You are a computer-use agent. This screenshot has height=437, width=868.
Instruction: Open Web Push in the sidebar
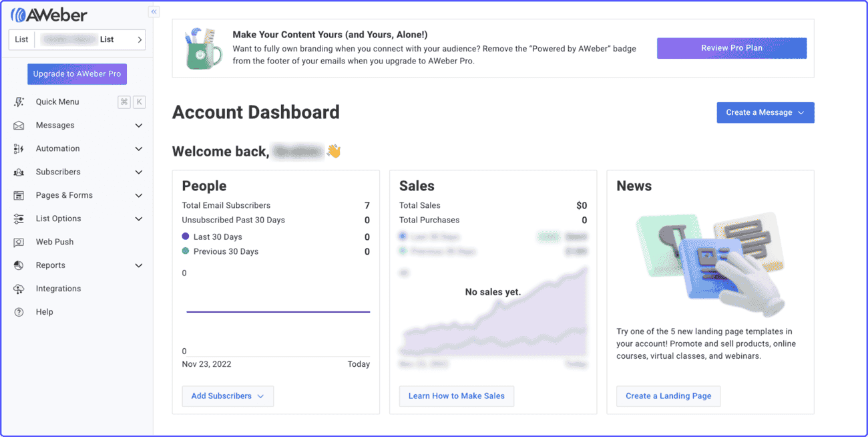[55, 243]
